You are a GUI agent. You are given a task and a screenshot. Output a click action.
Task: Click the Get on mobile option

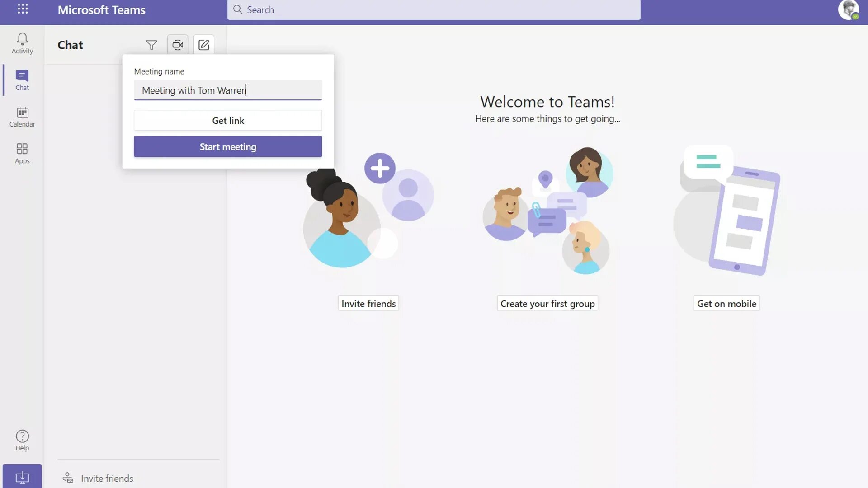[x=726, y=304]
